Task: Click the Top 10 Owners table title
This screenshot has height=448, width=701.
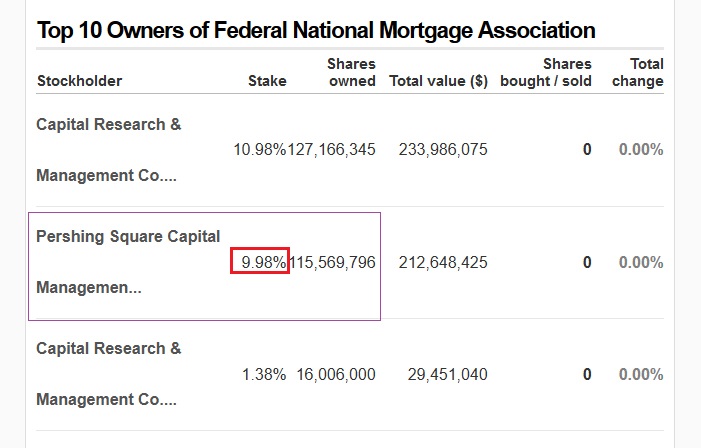Action: click(315, 30)
